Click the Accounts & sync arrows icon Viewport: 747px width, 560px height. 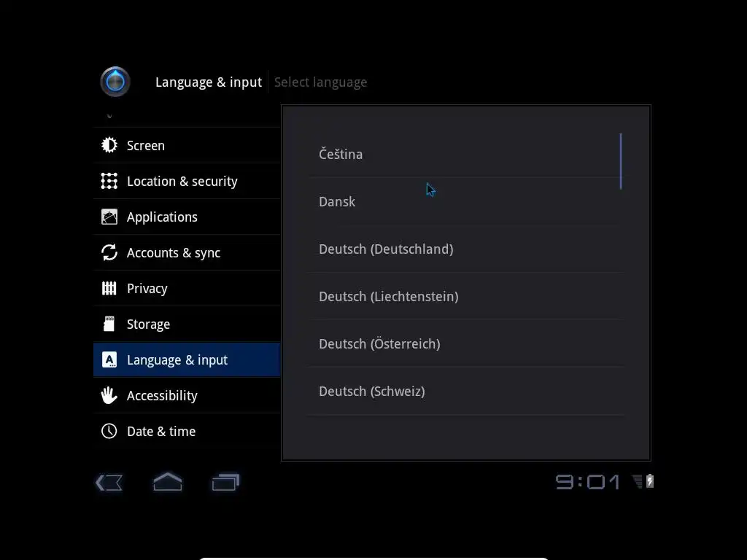pyautogui.click(x=109, y=252)
